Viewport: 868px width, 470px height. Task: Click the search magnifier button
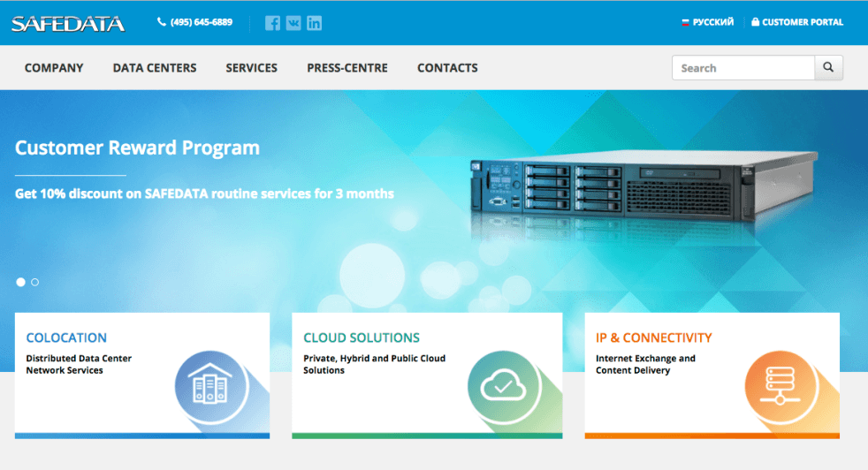(828, 68)
